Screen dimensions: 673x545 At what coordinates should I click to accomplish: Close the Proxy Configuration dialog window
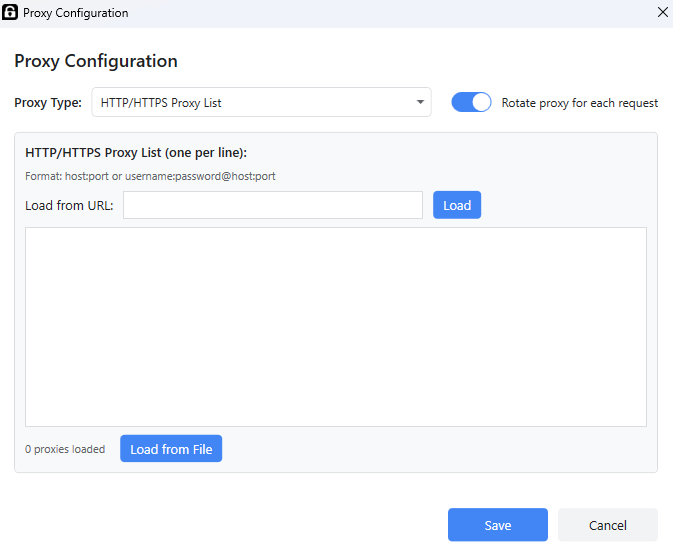pos(661,13)
